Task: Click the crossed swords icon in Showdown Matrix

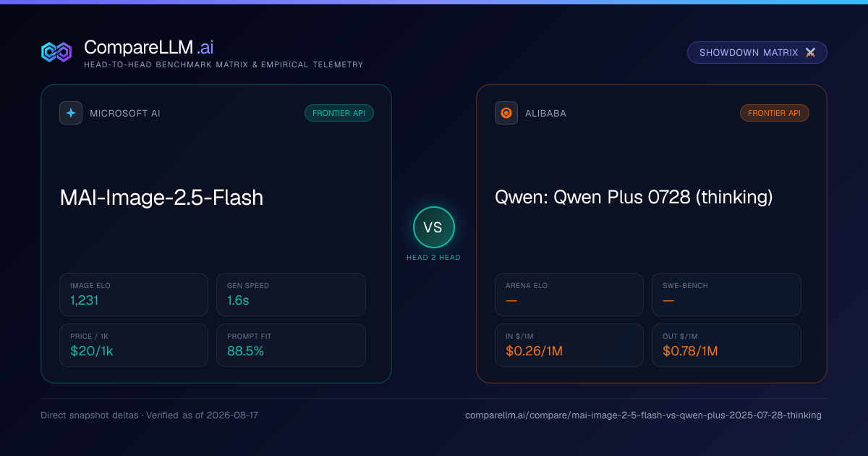Action: click(x=810, y=53)
